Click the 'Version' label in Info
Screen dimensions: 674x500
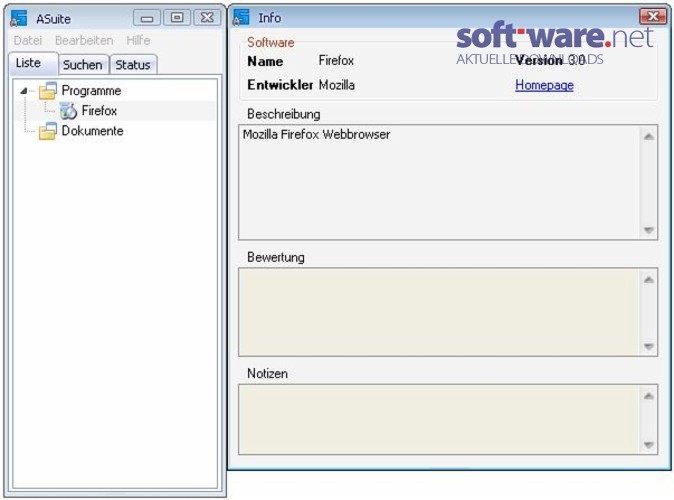pyautogui.click(x=539, y=61)
